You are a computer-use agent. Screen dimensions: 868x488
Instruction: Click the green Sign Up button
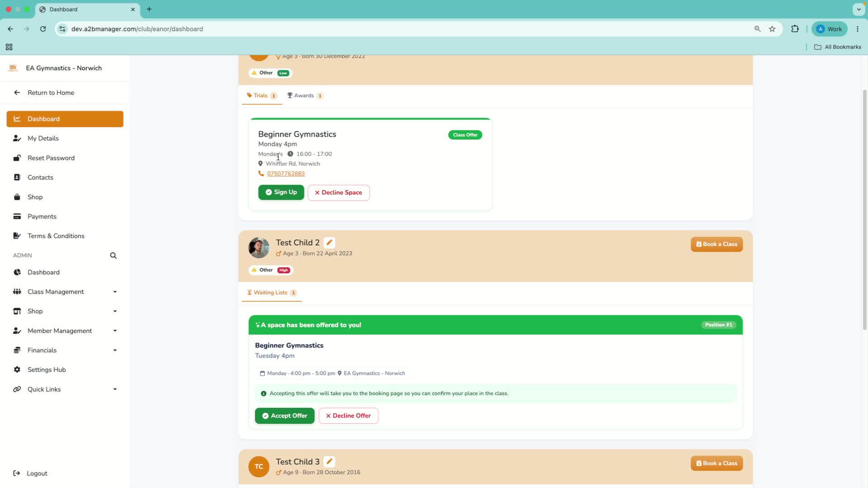pyautogui.click(x=281, y=192)
